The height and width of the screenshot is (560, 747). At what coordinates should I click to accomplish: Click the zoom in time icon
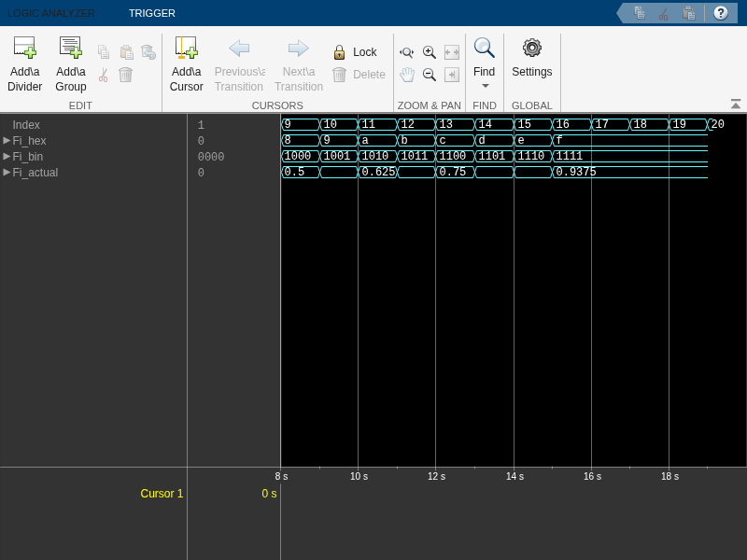pyautogui.click(x=406, y=52)
